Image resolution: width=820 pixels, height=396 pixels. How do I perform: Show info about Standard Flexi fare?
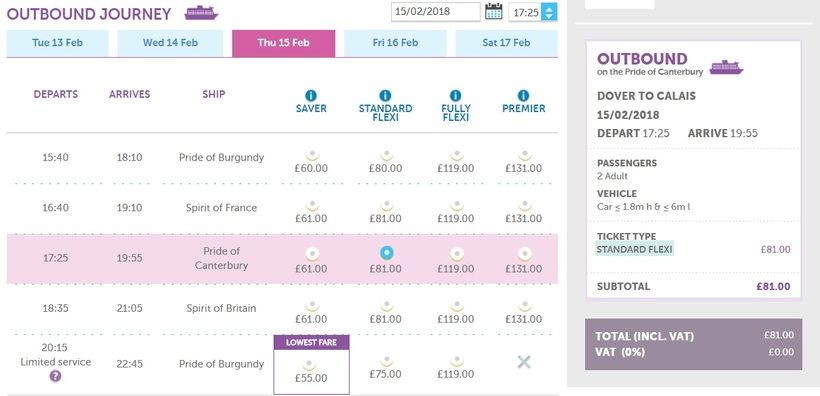click(385, 95)
